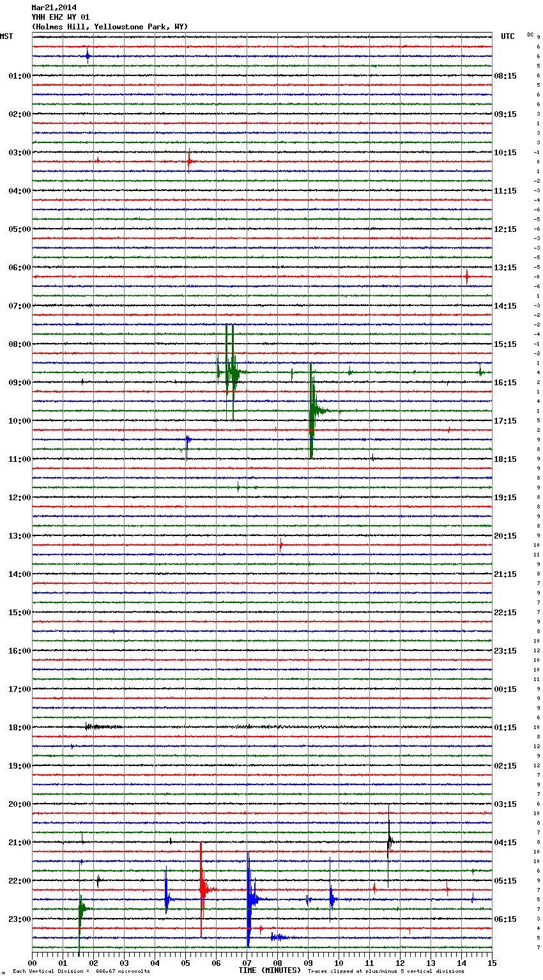Select minute tick label 07 on bottom axis
This screenshot has height=980, width=543.
(x=247, y=963)
